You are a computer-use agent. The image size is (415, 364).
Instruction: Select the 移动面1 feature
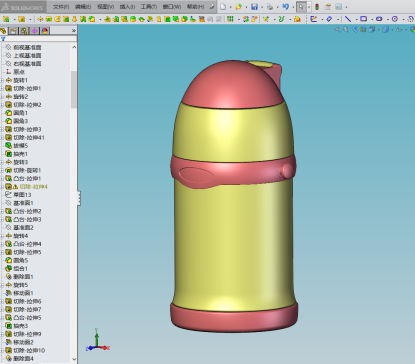[x=23, y=293]
